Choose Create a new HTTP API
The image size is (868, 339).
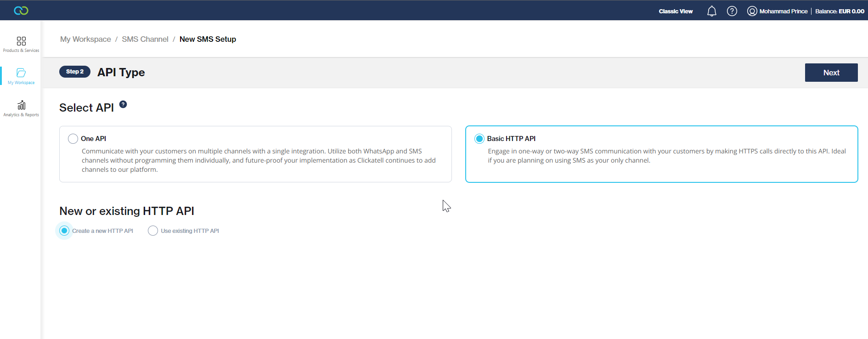point(64,231)
